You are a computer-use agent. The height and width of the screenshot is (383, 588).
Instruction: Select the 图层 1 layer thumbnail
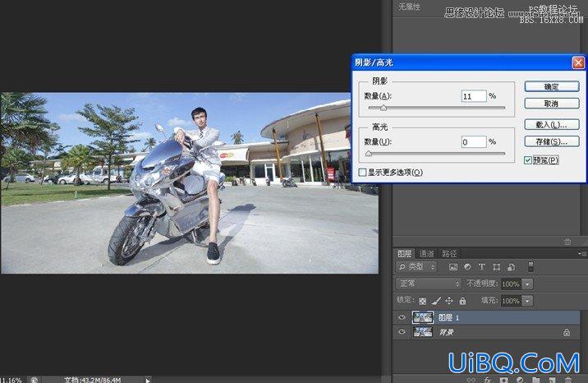click(x=423, y=317)
